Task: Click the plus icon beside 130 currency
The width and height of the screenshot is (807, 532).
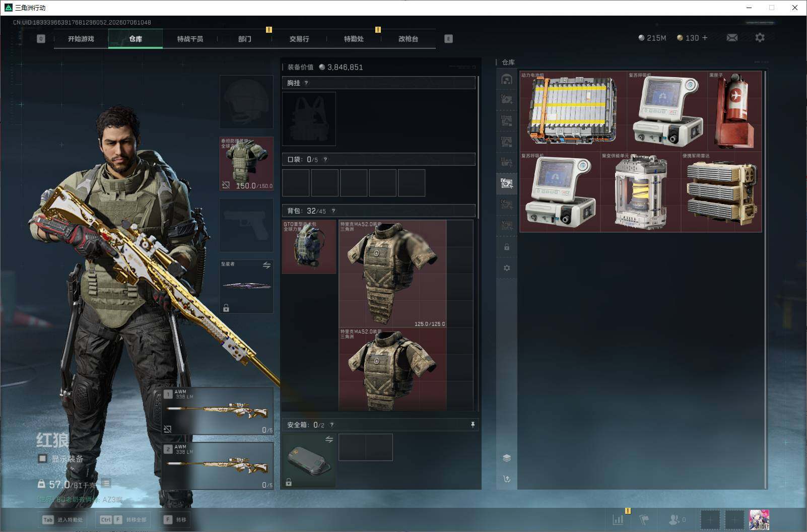Action: 705,38
